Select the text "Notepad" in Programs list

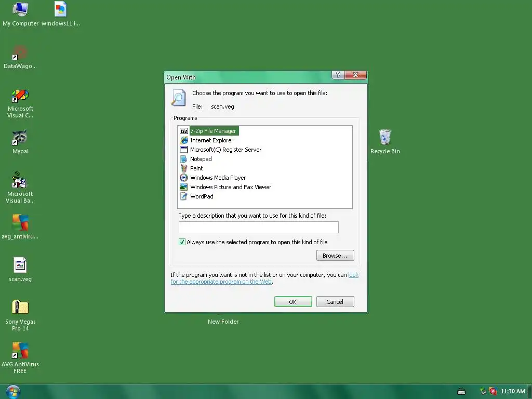coord(201,159)
